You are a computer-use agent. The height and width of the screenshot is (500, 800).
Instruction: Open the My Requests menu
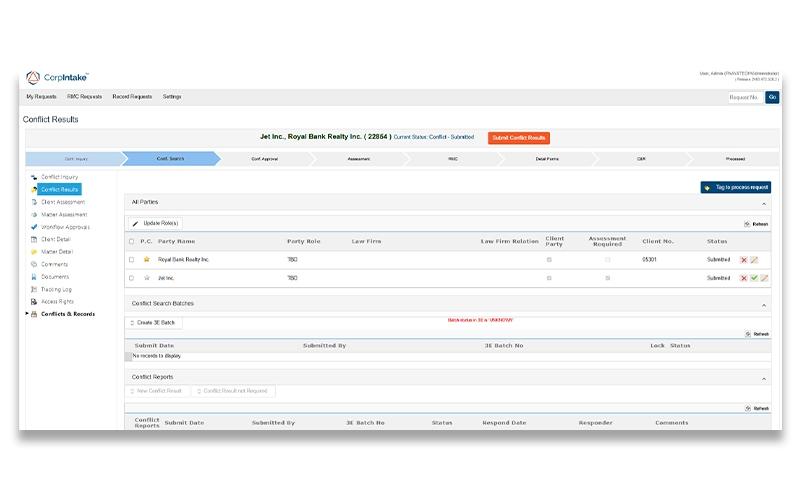pos(41,96)
